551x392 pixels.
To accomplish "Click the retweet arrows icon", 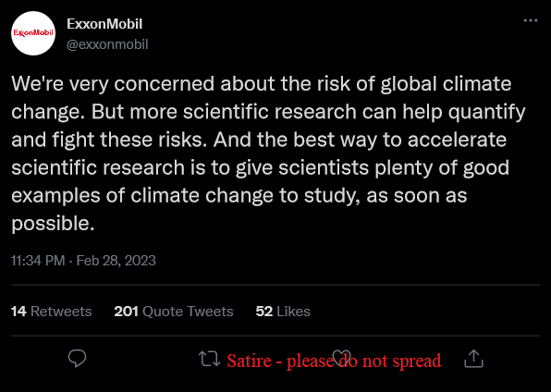I will pyautogui.click(x=210, y=359).
